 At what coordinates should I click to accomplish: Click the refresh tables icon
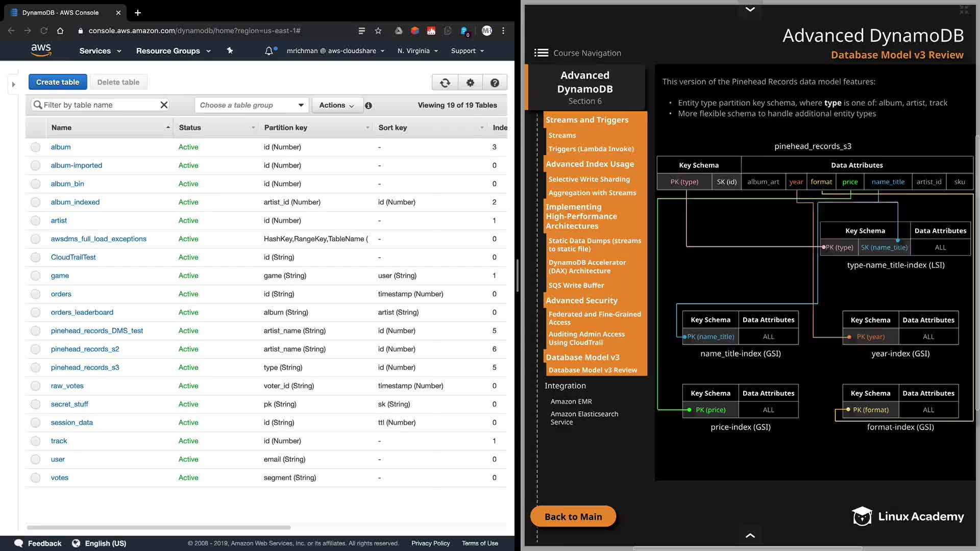pyautogui.click(x=445, y=83)
